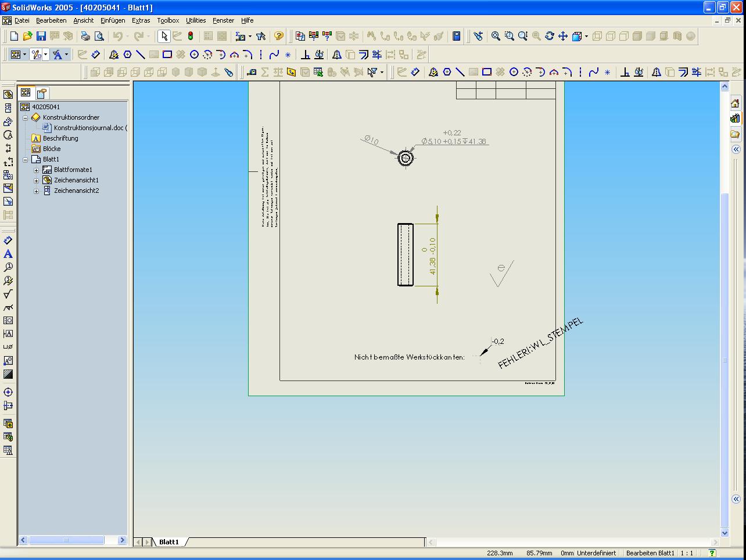
Task: Expand the Blattformate1 tree node
Action: tap(36, 170)
